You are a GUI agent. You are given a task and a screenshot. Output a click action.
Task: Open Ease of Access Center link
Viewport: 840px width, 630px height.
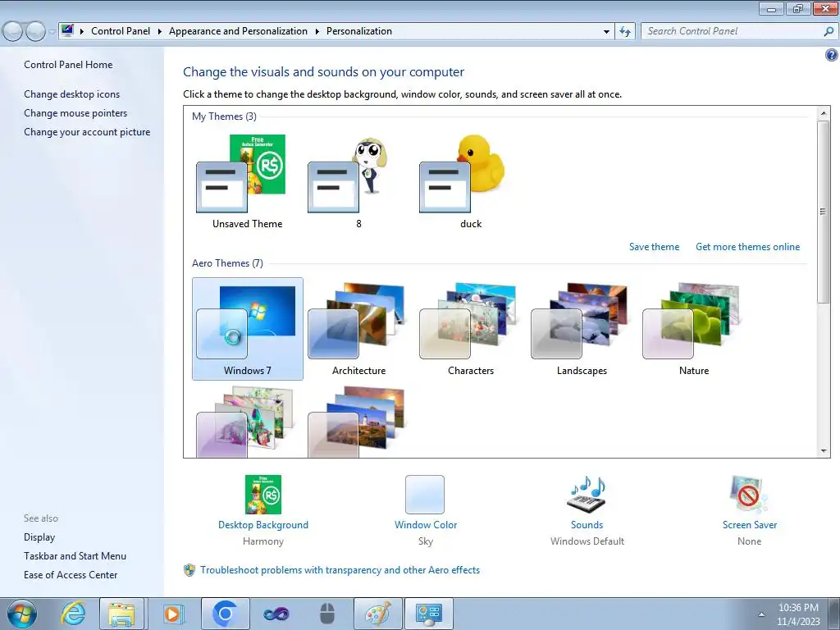[x=71, y=575]
